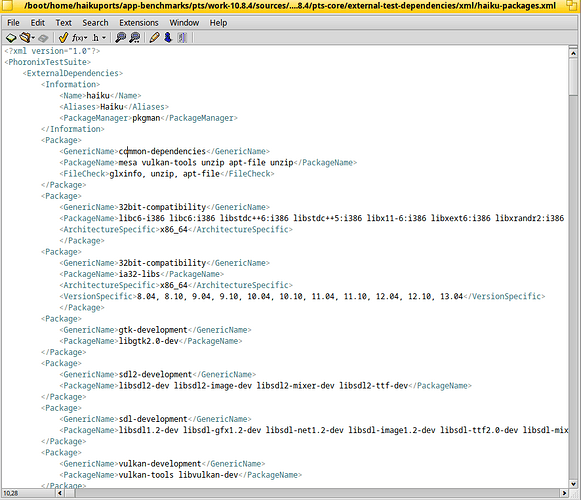Click the vertical scrollbar thumb

coord(573,76)
